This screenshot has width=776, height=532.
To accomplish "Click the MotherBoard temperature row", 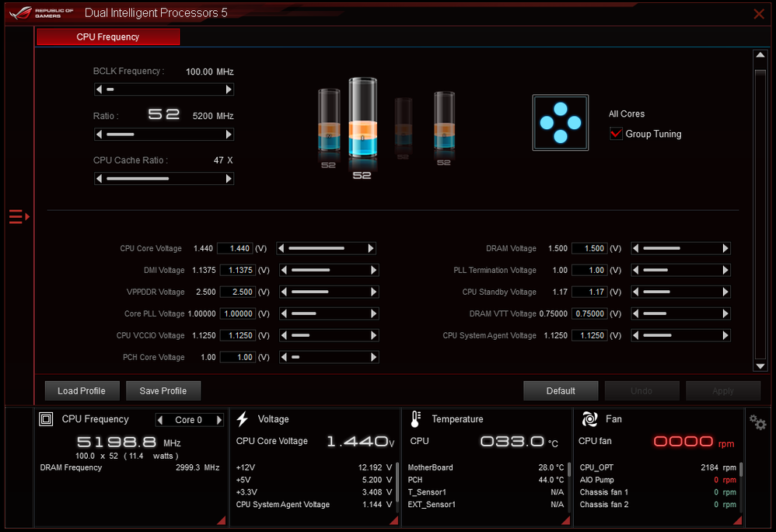I will (485, 467).
